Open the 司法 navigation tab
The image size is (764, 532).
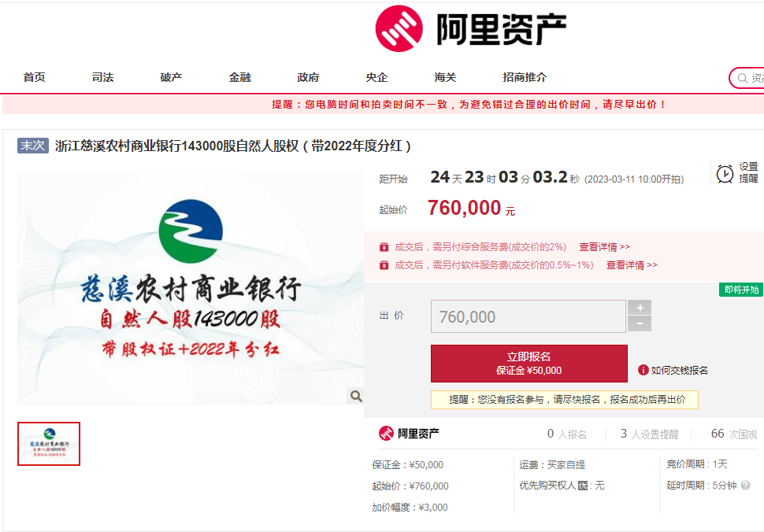(x=103, y=77)
